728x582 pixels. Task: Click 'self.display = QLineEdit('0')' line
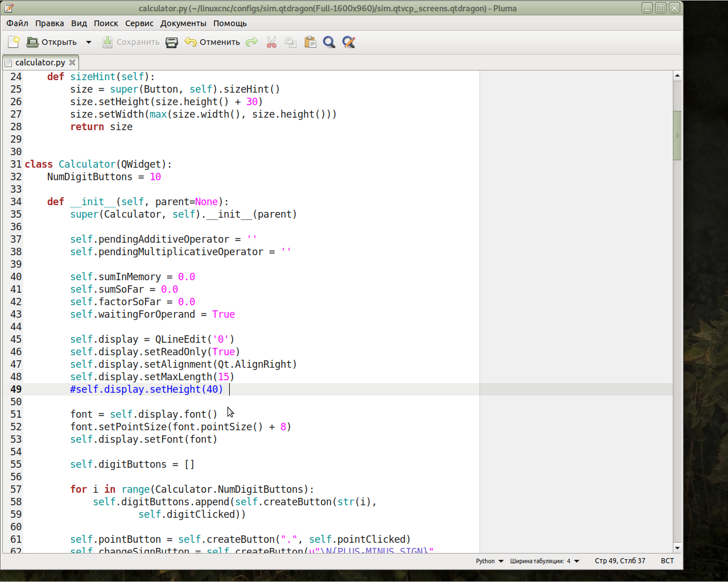click(x=152, y=339)
